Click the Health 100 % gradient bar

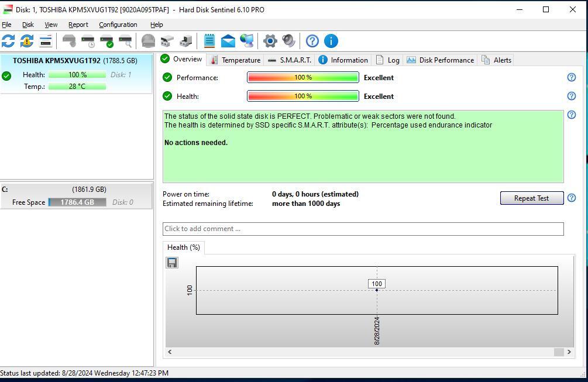(303, 96)
